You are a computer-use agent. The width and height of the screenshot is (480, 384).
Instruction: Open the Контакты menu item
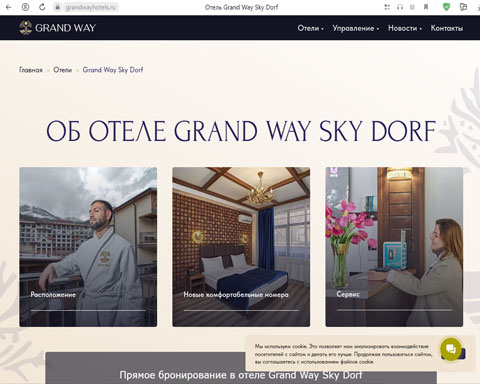point(447,28)
